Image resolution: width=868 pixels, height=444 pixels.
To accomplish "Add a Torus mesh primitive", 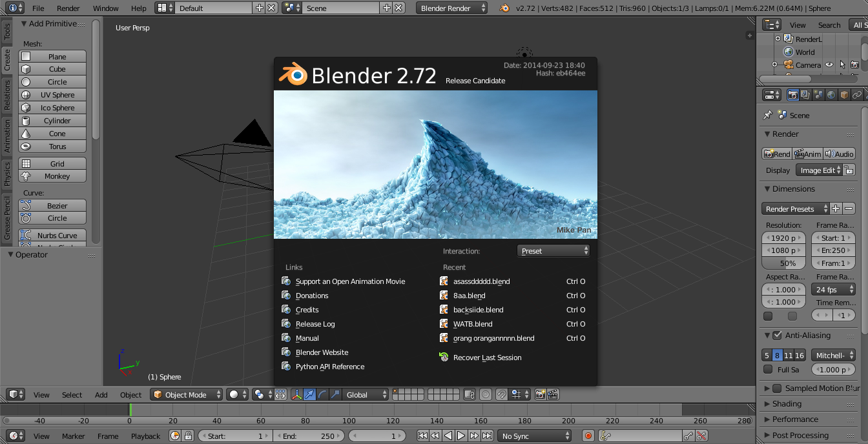I will (52, 146).
